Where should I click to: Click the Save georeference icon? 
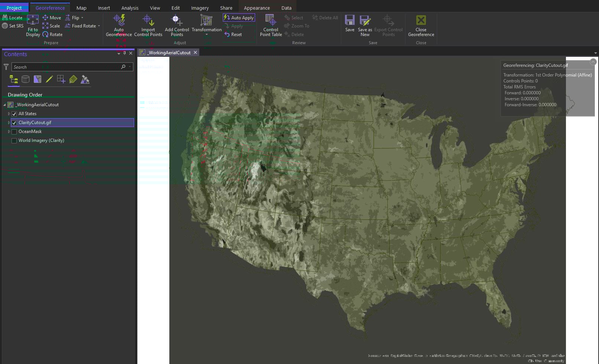tap(349, 20)
